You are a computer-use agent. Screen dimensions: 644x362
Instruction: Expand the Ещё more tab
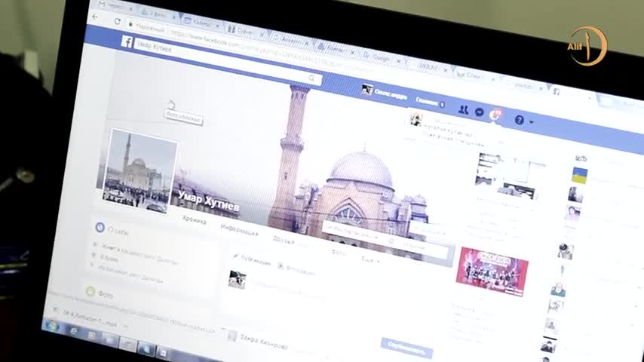click(x=370, y=259)
